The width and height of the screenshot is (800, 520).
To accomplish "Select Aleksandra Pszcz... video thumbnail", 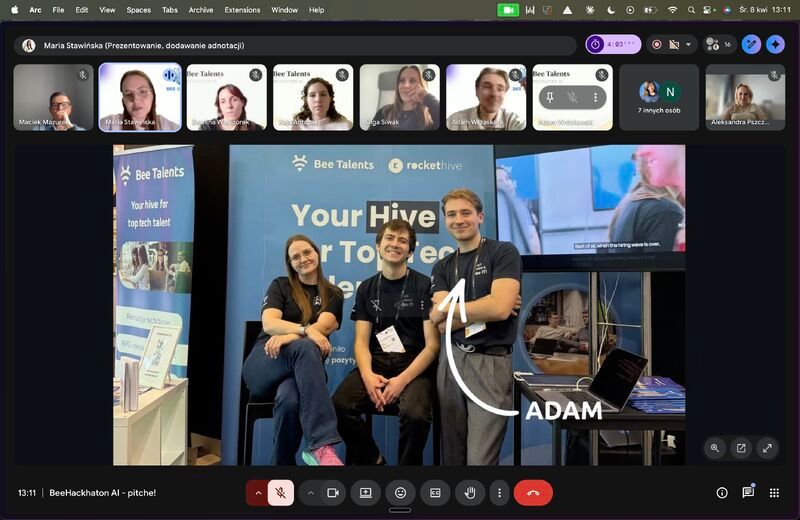I will click(x=745, y=97).
